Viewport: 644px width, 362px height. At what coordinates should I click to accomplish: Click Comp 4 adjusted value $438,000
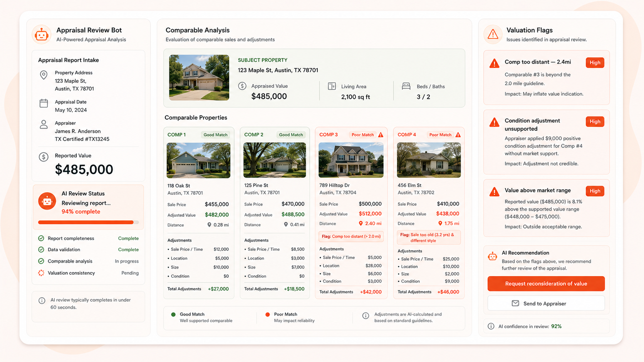448,214
